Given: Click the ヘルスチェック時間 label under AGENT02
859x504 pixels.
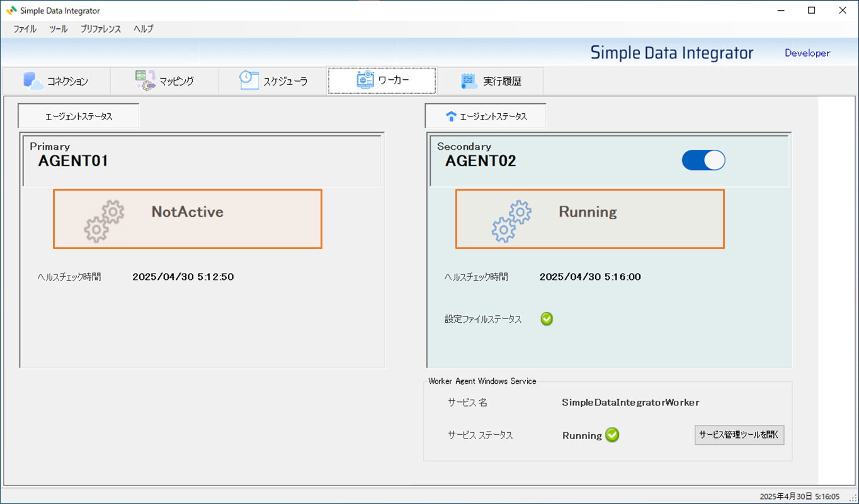Looking at the screenshot, I should 476,276.
